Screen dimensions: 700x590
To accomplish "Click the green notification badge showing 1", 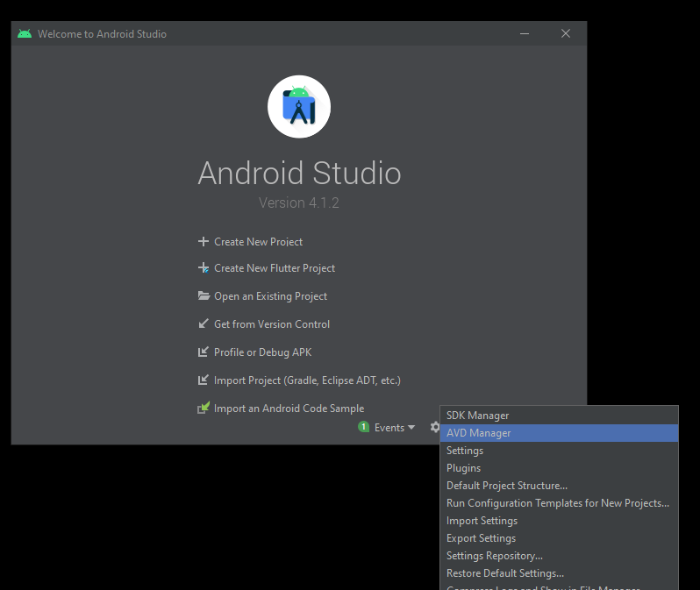I will click(363, 427).
